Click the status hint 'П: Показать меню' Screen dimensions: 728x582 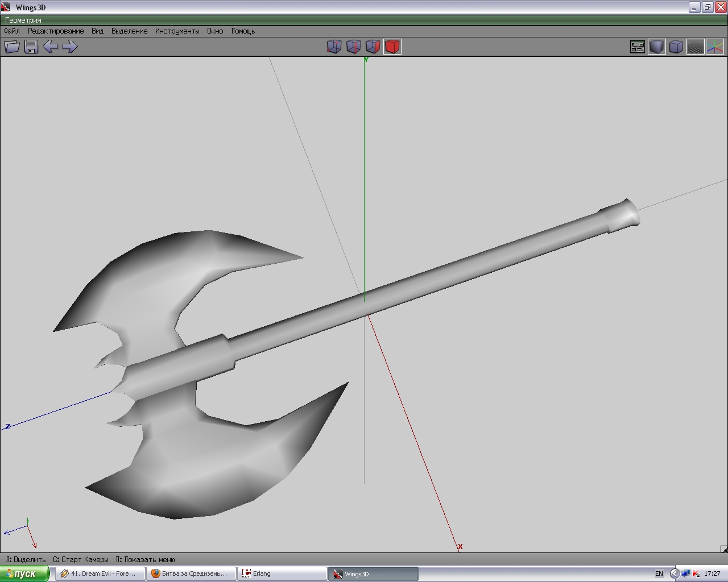(145, 559)
